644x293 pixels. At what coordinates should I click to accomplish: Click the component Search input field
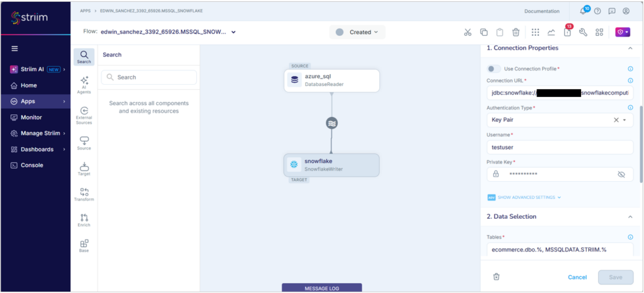tap(148, 77)
